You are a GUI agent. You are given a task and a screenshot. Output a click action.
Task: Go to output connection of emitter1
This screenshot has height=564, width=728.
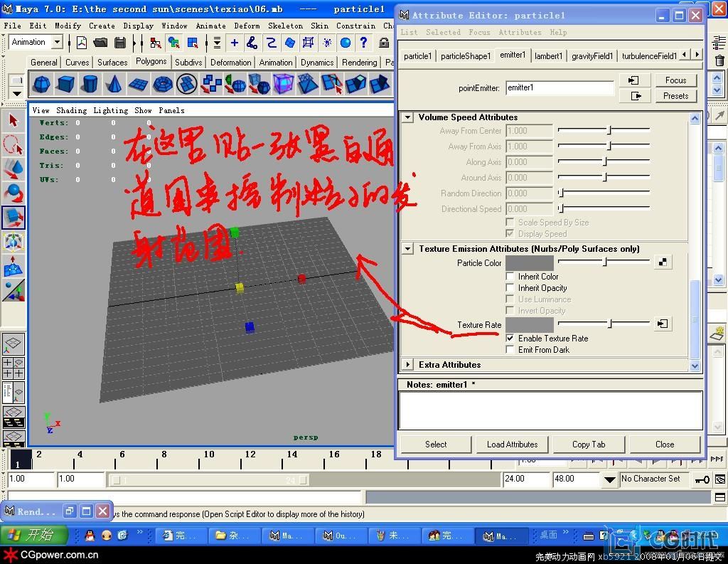[x=636, y=96]
